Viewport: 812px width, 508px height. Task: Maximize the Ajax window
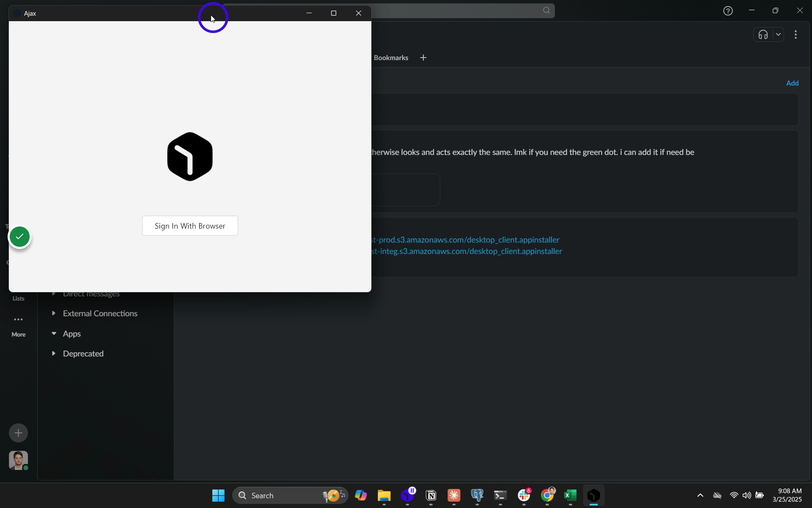tap(334, 13)
